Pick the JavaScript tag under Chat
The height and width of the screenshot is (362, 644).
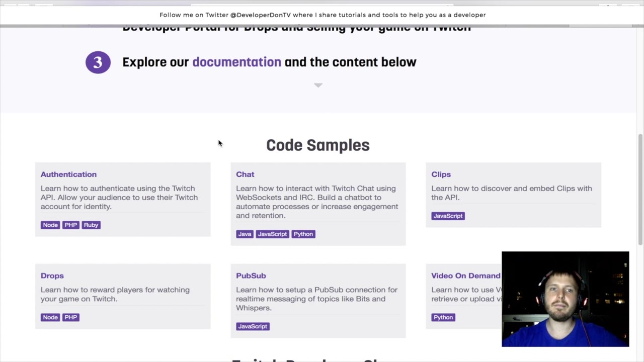tap(272, 234)
